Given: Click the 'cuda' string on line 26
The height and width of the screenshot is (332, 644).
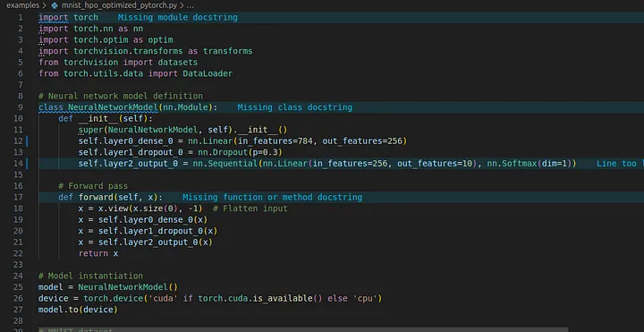Looking at the screenshot, I should (163, 298).
